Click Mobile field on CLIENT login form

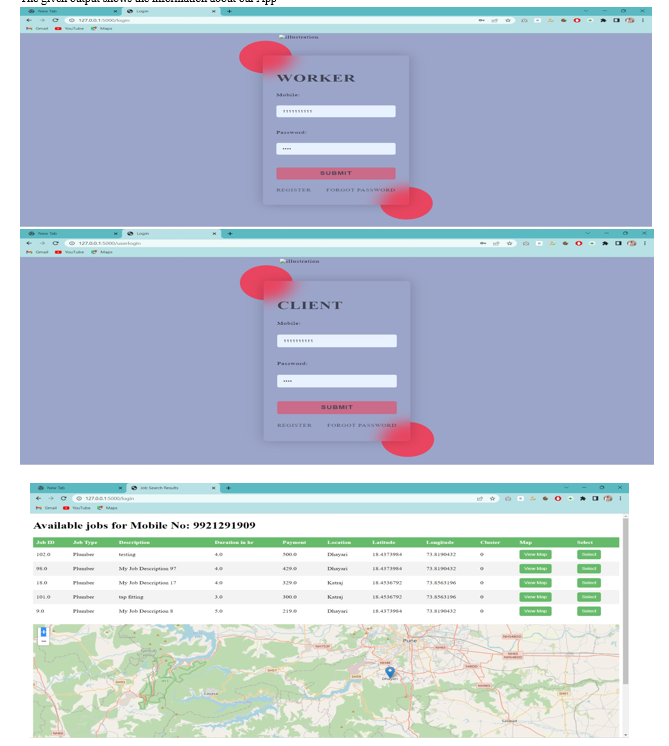coord(337,341)
